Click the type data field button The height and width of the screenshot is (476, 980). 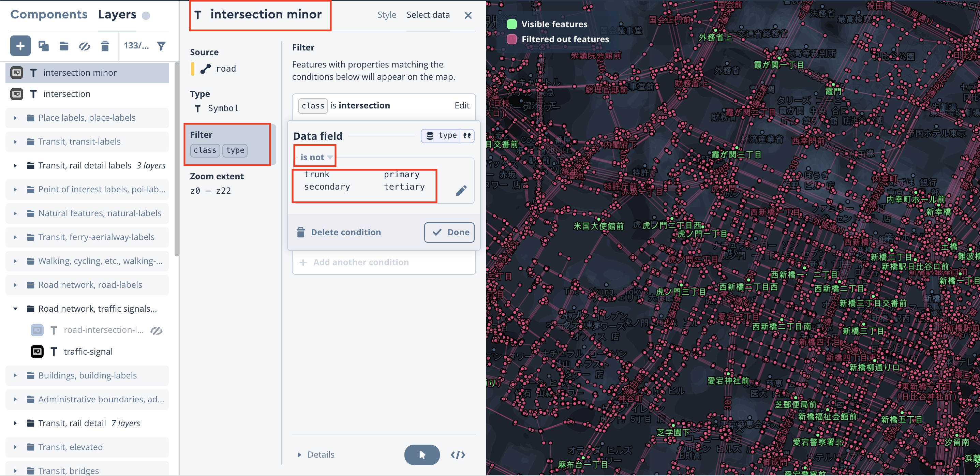click(447, 136)
